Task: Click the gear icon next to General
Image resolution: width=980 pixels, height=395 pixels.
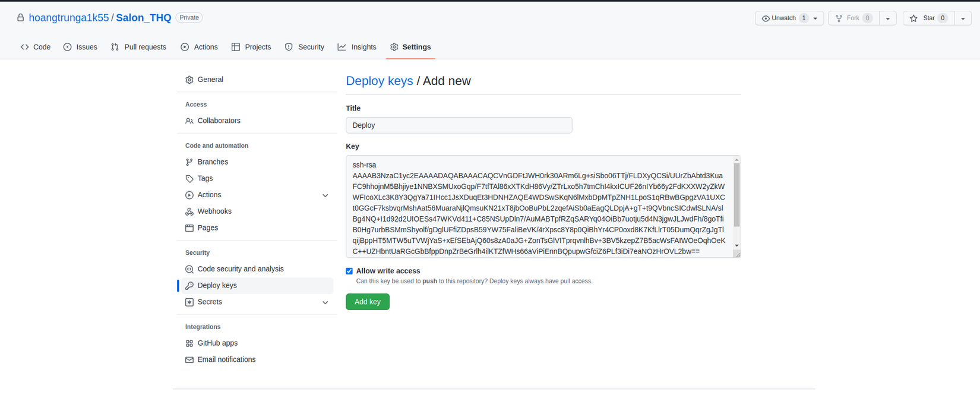Action: [189, 80]
